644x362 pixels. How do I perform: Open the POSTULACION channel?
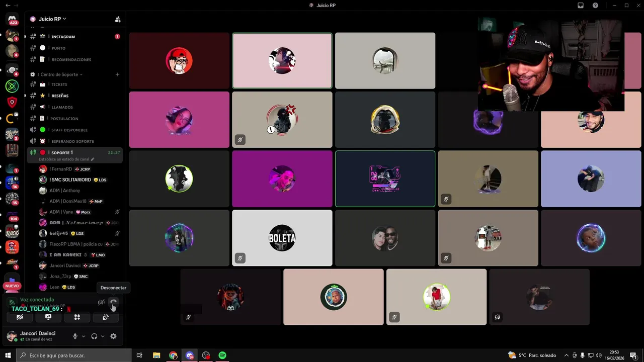(x=74, y=118)
